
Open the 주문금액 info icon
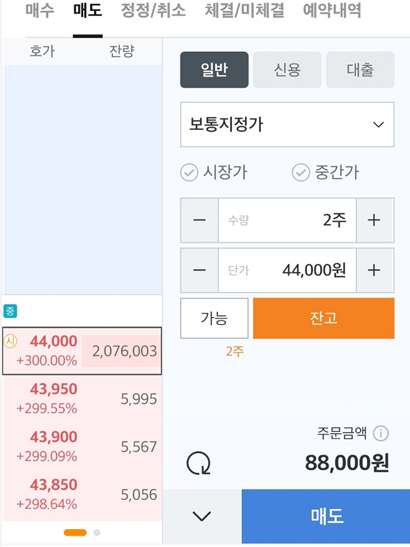tap(380, 434)
